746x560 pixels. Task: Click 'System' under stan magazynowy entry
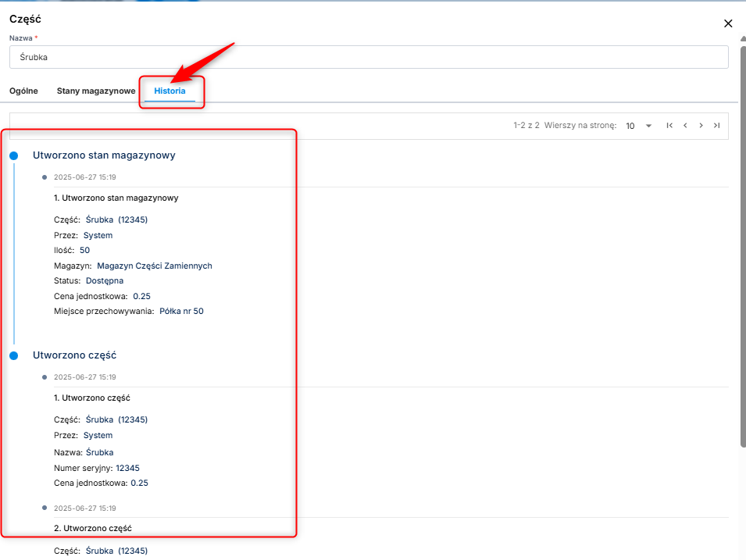[98, 235]
